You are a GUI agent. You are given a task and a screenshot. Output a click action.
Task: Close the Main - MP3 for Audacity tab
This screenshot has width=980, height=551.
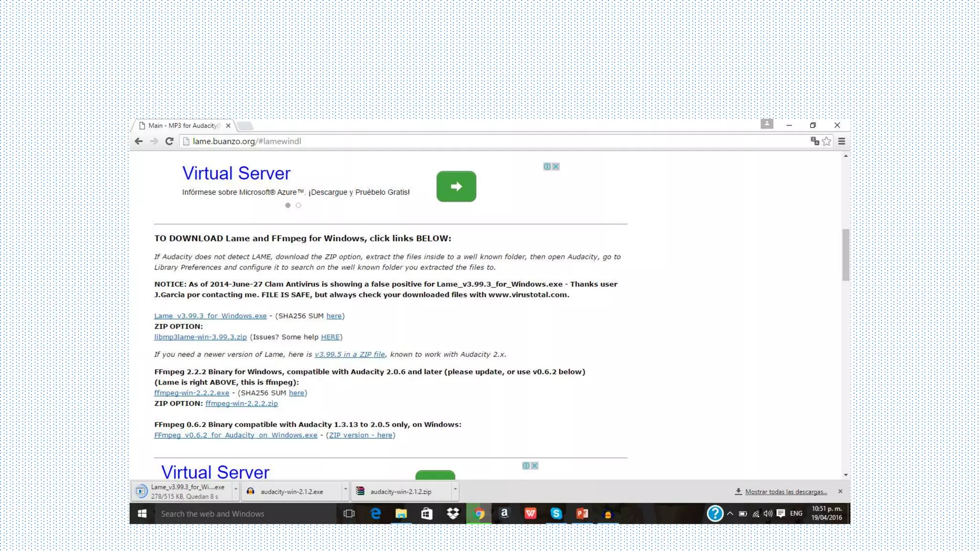coord(228,126)
